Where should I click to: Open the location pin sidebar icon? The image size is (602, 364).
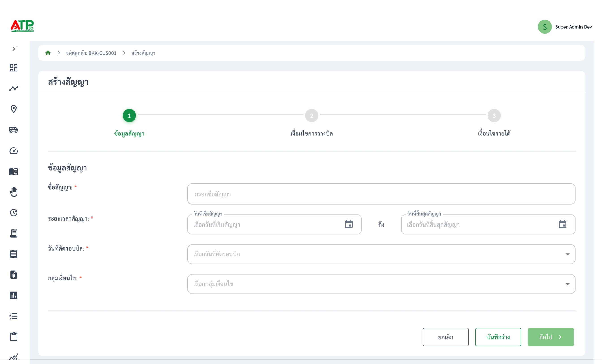[x=14, y=109]
